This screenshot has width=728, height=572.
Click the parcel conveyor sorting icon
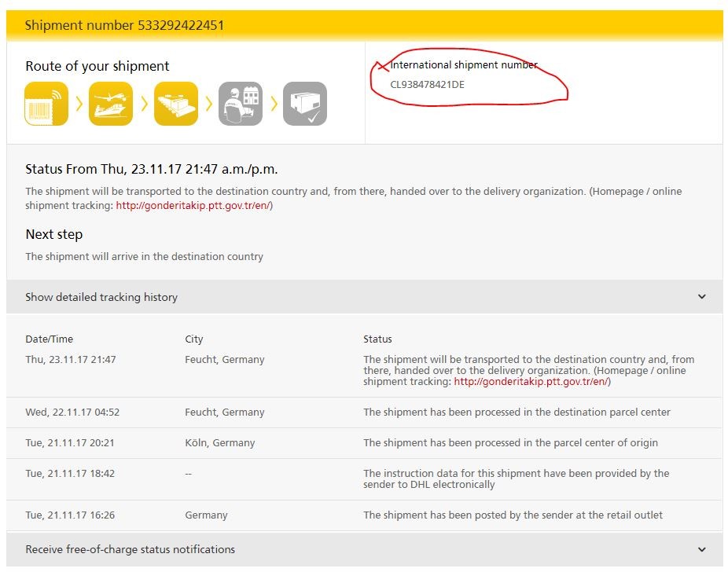point(176,104)
